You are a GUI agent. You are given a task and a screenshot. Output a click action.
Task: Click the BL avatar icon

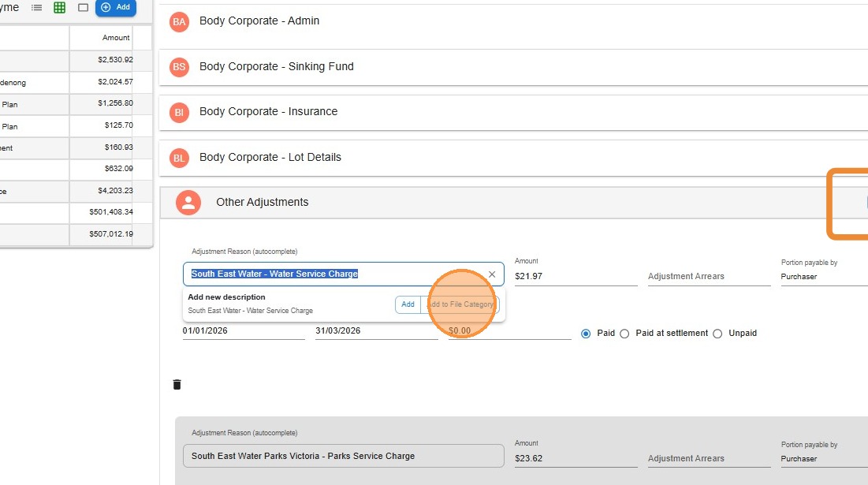(179, 158)
